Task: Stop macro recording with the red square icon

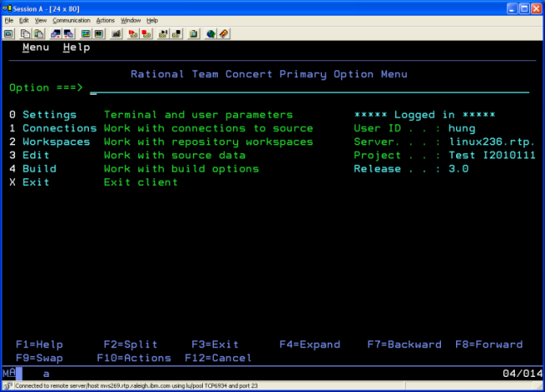Action: (147, 34)
